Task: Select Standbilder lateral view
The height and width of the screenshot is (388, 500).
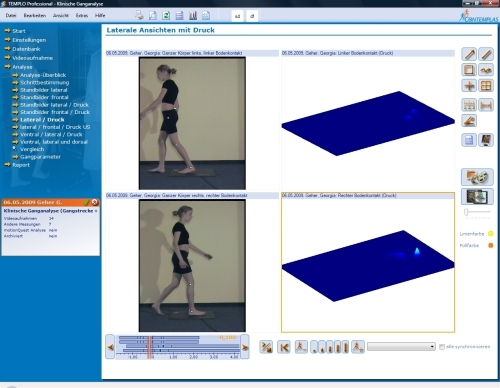Action: [43, 90]
